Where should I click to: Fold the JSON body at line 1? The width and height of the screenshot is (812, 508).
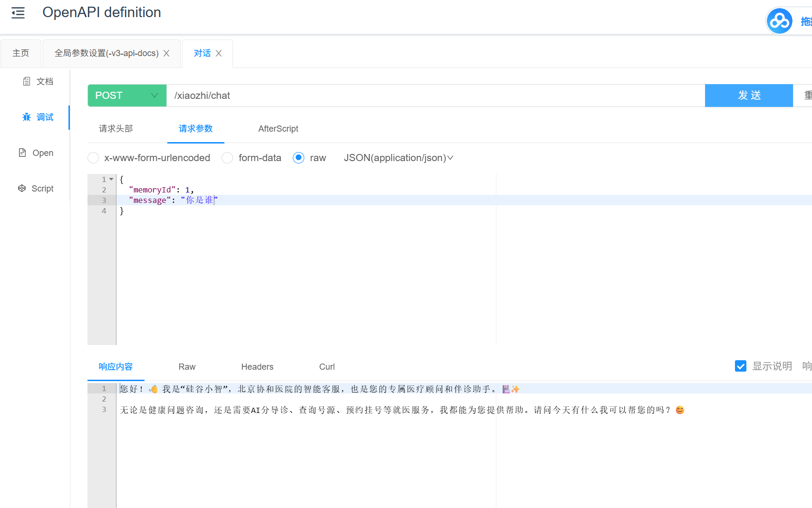pyautogui.click(x=111, y=179)
